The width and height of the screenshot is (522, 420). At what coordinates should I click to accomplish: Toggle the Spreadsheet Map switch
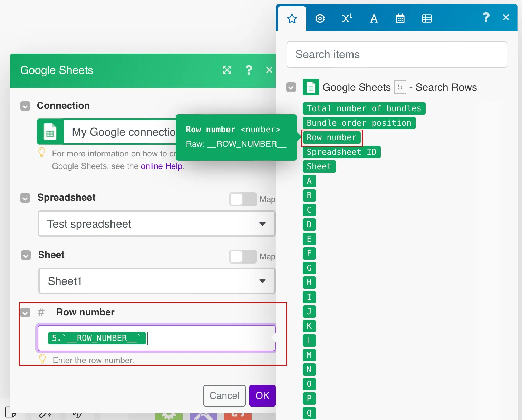(243, 199)
